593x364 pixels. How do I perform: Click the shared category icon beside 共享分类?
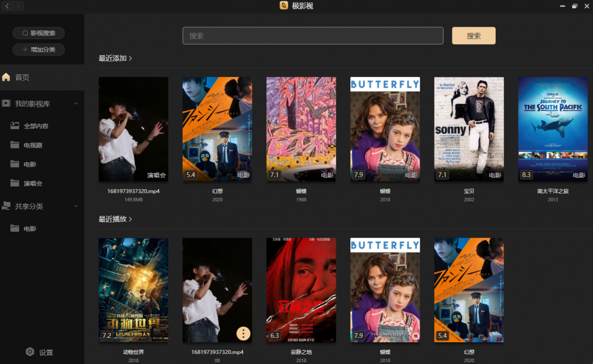[x=6, y=206]
